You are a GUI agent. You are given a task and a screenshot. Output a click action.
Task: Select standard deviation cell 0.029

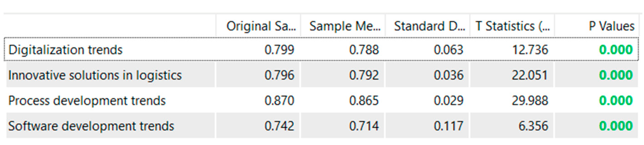[448, 101]
